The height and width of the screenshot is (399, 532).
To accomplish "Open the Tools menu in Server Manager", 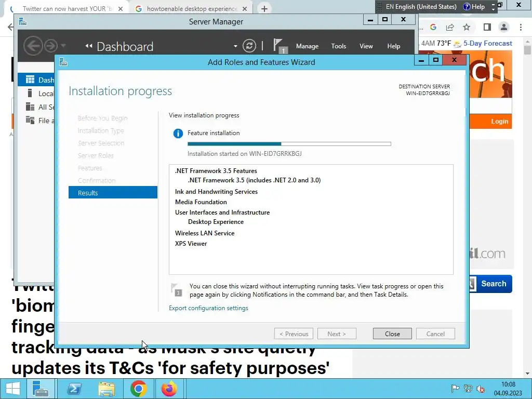I will point(339,46).
